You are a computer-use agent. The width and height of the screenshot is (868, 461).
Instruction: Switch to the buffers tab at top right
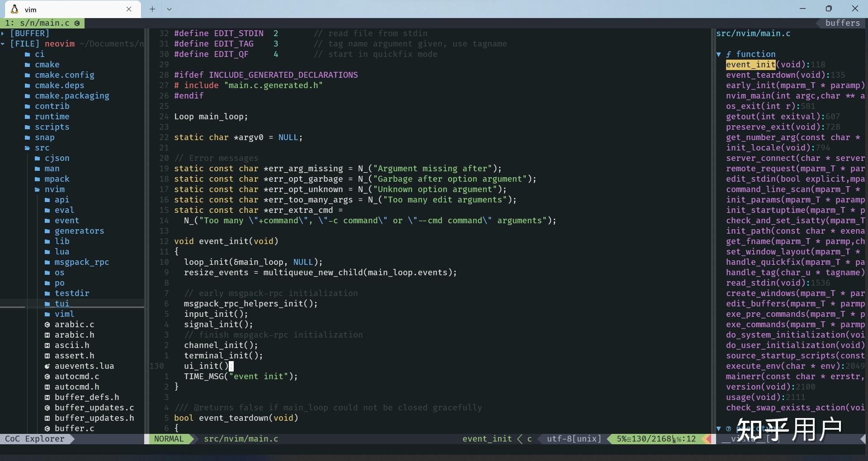843,23
